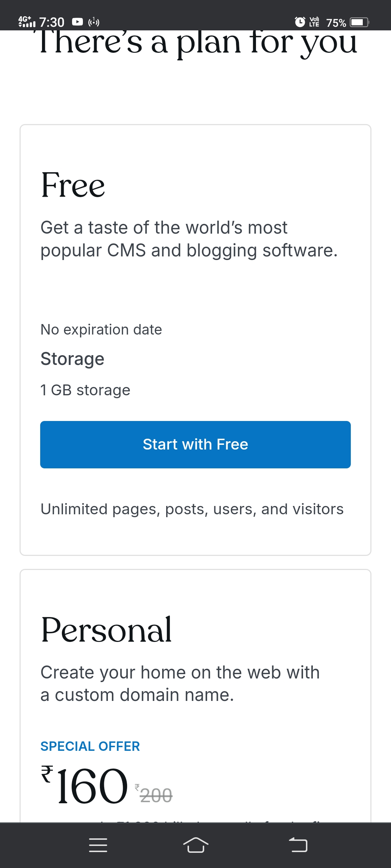Tap the alarm clock status icon
Screen dimensions: 391x868
(x=300, y=22)
